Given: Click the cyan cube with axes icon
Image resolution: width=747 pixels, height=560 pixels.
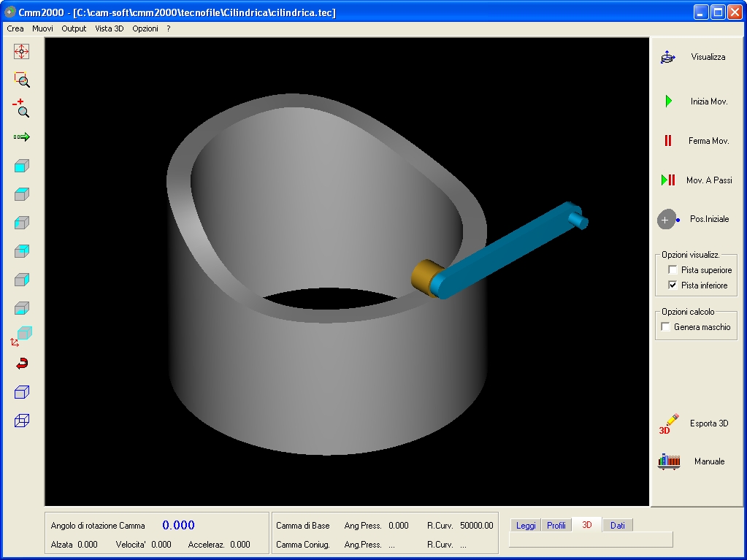Looking at the screenshot, I should (x=21, y=336).
